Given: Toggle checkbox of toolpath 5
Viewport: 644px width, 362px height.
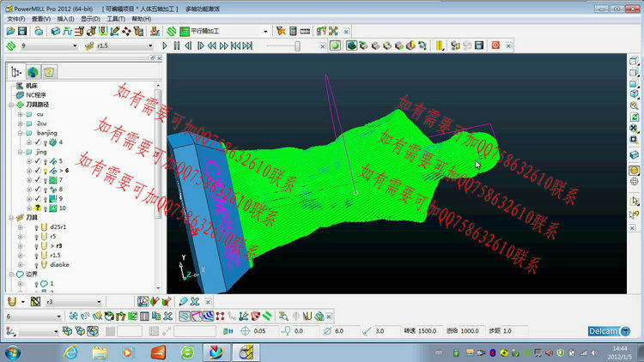Looking at the screenshot, I should 38,161.
